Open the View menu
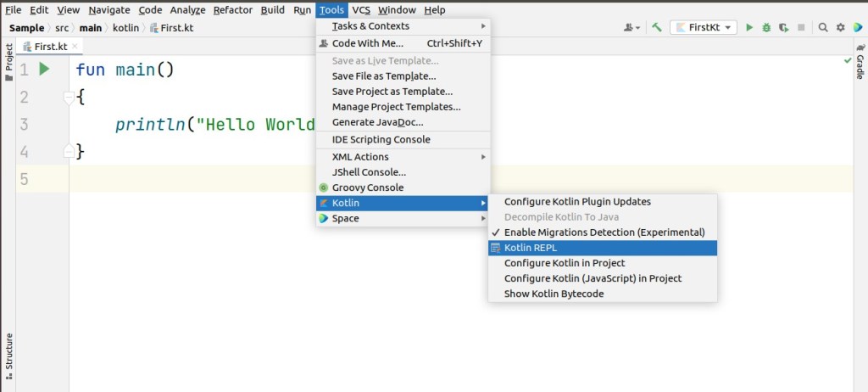Image resolution: width=868 pixels, height=392 pixels. coord(69,10)
